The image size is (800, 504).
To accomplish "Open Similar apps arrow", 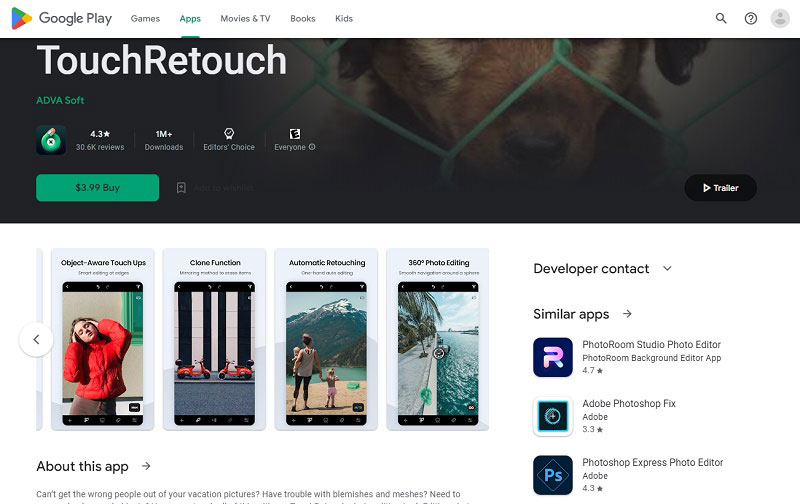I will (x=627, y=314).
